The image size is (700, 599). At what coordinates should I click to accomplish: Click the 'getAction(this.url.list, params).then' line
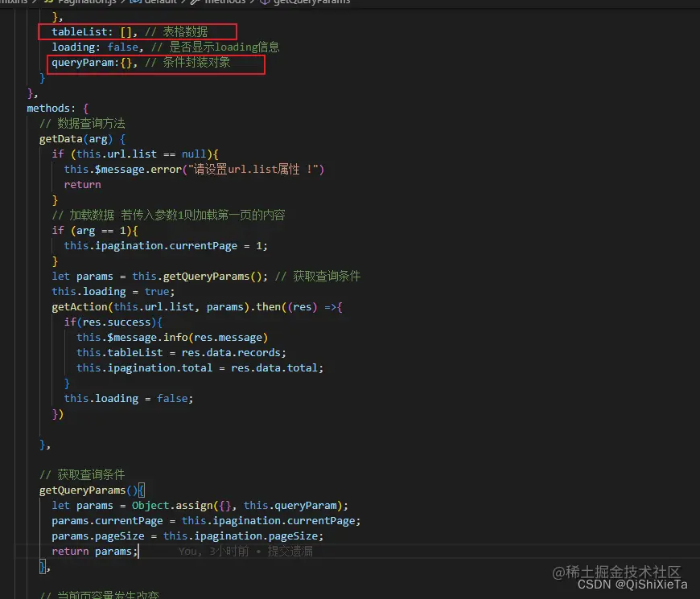197,307
